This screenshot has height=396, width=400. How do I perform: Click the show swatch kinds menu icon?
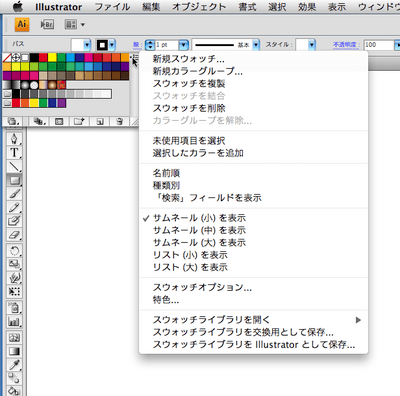pyautogui.click(x=40, y=122)
